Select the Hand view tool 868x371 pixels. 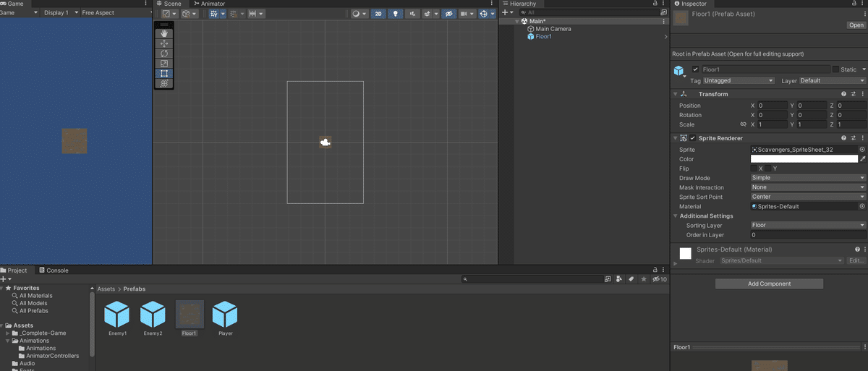point(164,33)
